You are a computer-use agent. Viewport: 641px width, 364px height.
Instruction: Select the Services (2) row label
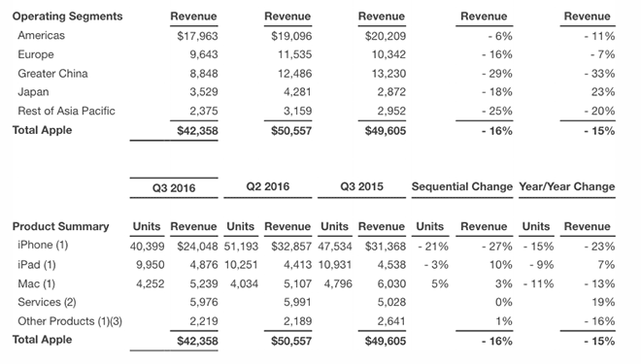point(47,302)
